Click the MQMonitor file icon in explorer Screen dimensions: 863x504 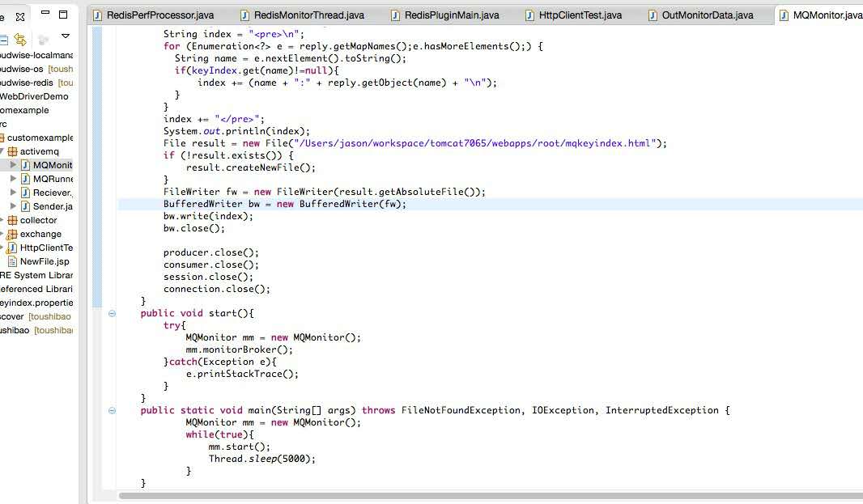(25, 165)
